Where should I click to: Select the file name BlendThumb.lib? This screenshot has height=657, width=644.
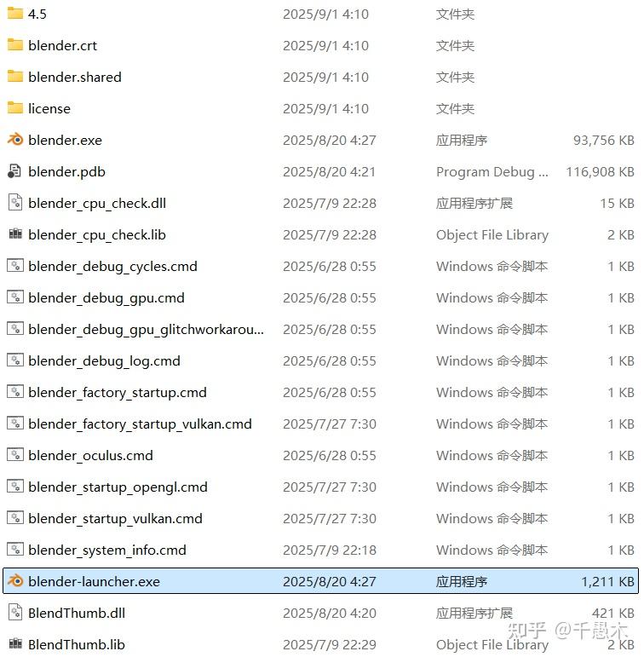coord(77,644)
